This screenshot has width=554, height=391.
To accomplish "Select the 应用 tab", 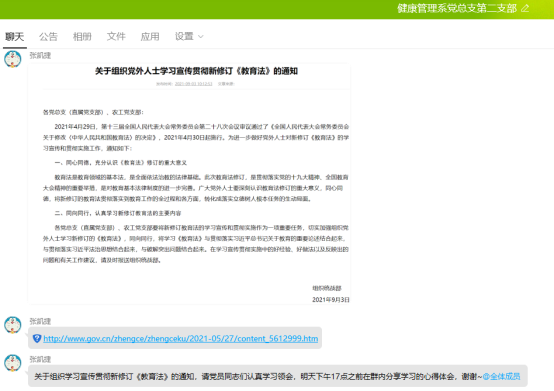I will click(150, 36).
